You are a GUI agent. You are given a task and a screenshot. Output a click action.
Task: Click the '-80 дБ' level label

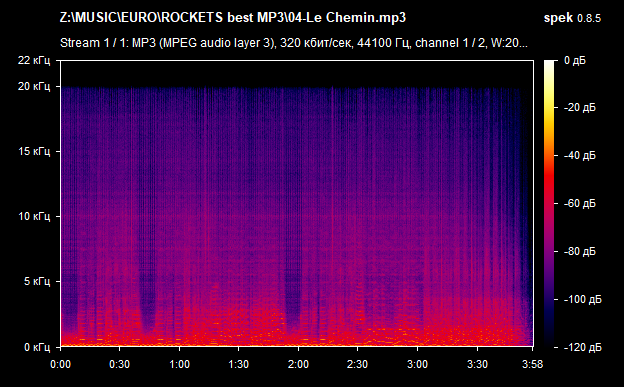click(x=580, y=251)
